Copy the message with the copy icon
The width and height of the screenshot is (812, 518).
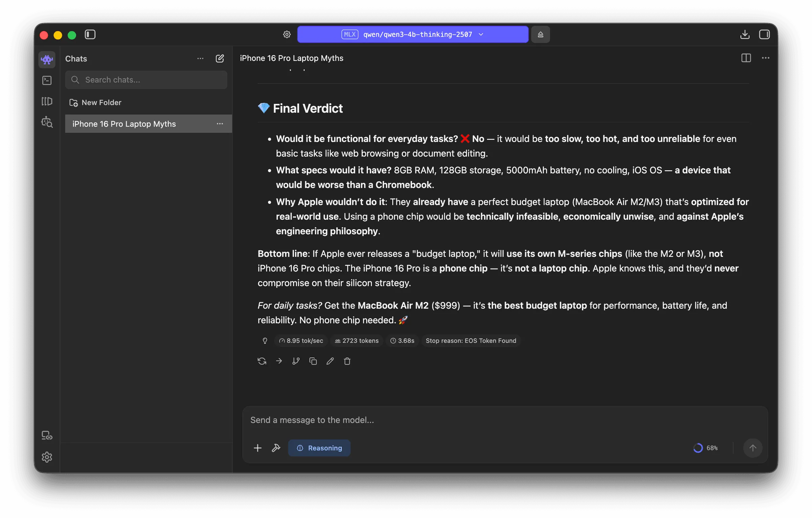coord(313,361)
